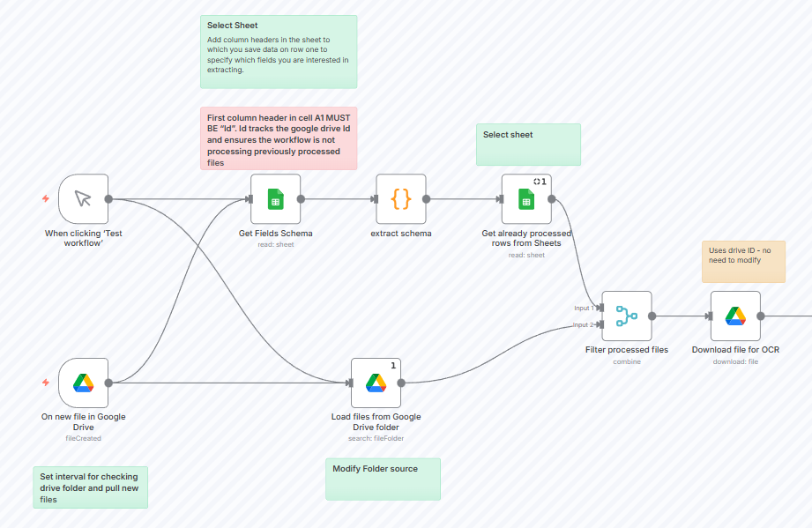Open the 'Filter processed files' merge node

(x=626, y=316)
